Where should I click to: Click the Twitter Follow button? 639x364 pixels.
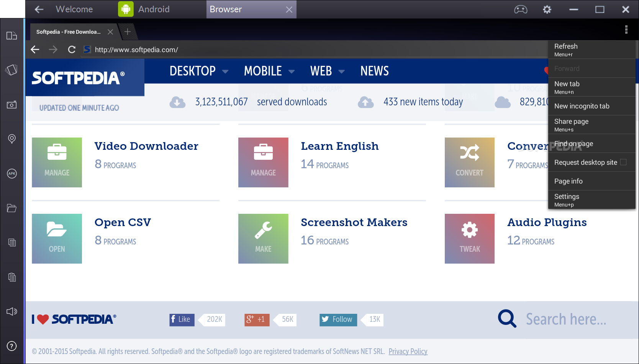click(338, 320)
